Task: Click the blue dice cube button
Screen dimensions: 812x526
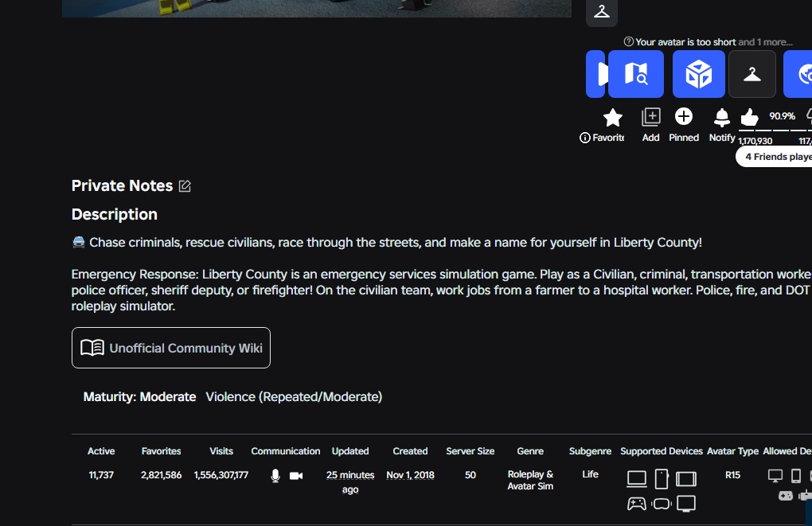Action: [699, 74]
